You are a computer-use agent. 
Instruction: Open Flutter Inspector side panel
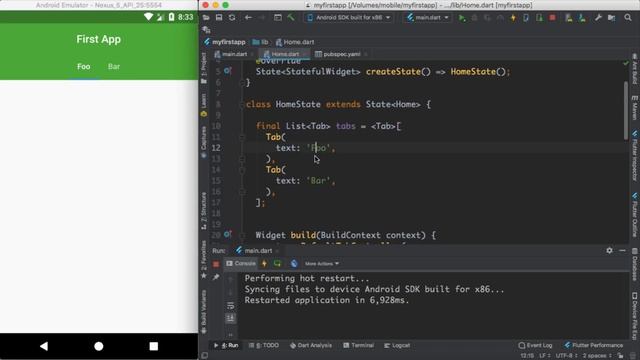click(635, 155)
